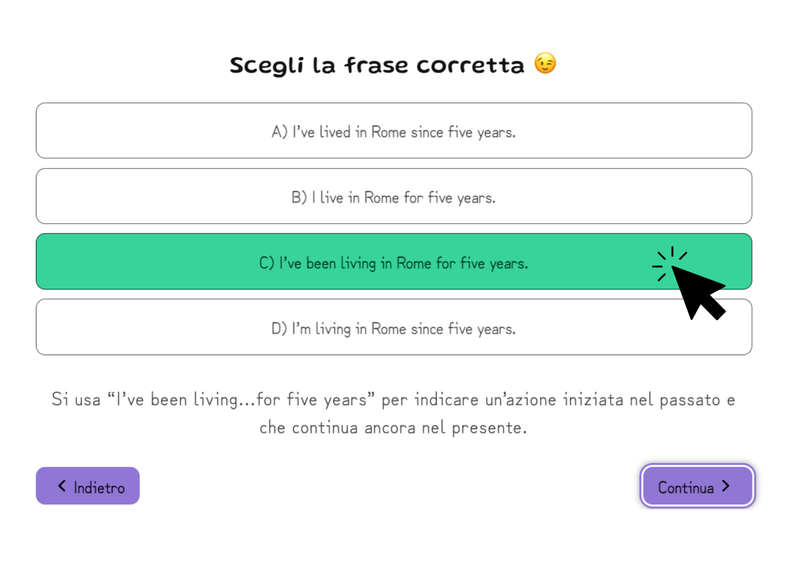
Task: Click the left chevron on Indietro
Action: click(62, 486)
